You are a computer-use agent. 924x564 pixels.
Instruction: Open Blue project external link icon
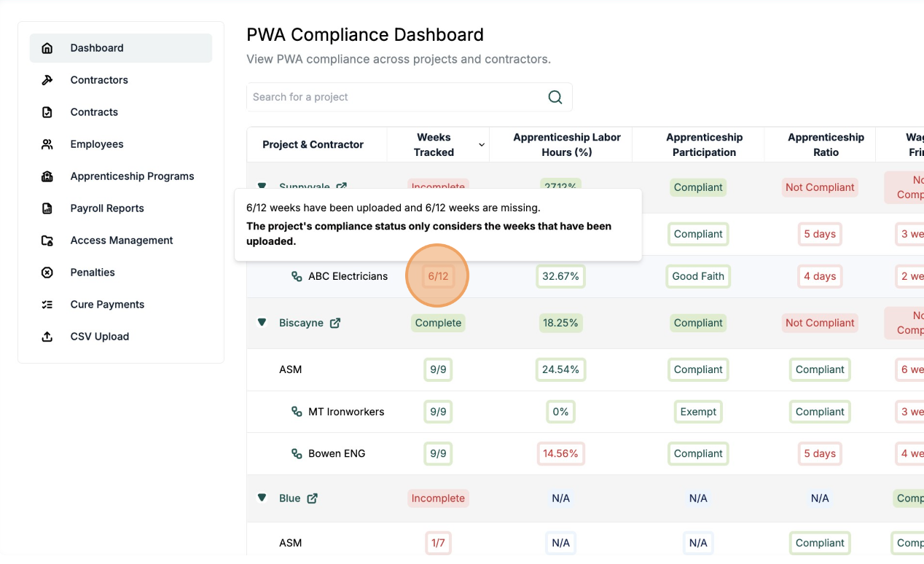click(313, 498)
